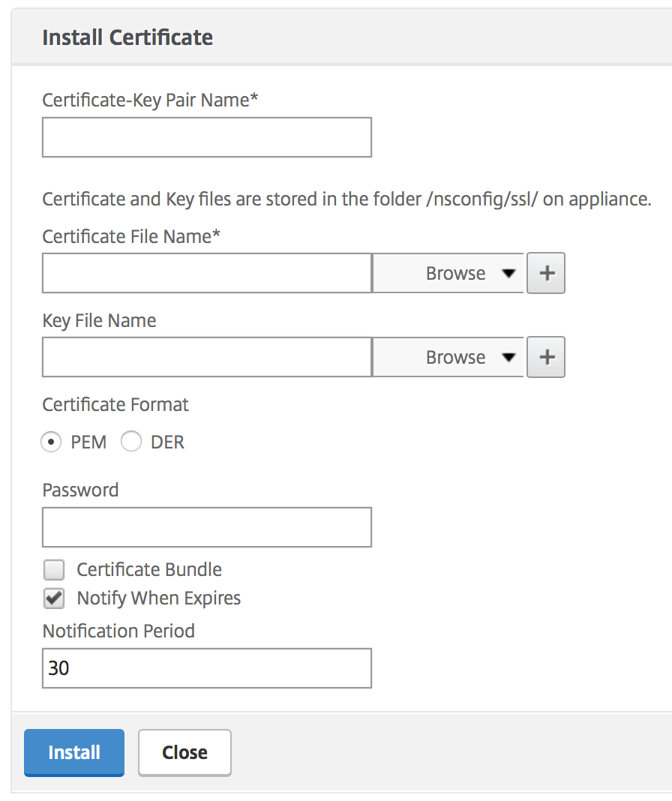
Task: Enable the Certificate Bundle checkbox
Action: point(54,570)
